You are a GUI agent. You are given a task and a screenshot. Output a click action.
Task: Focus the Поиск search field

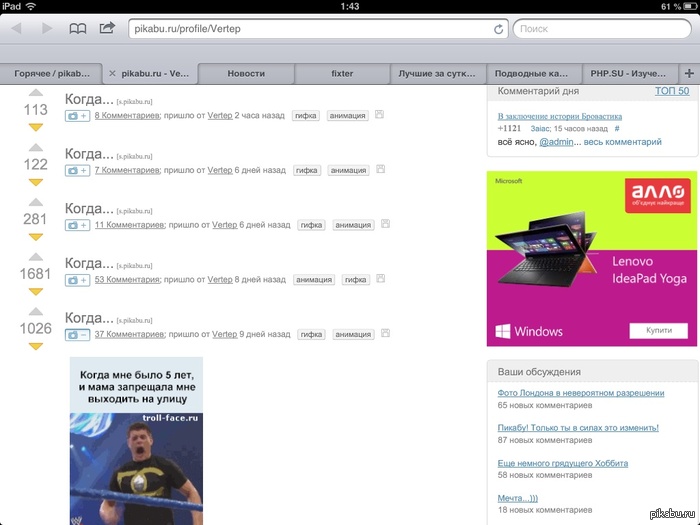tap(600, 29)
